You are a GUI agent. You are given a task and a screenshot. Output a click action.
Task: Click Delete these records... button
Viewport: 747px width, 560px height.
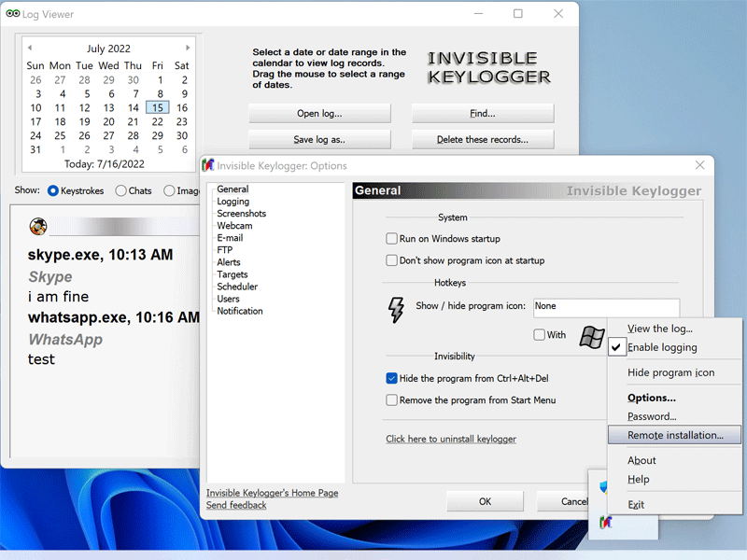coord(483,139)
